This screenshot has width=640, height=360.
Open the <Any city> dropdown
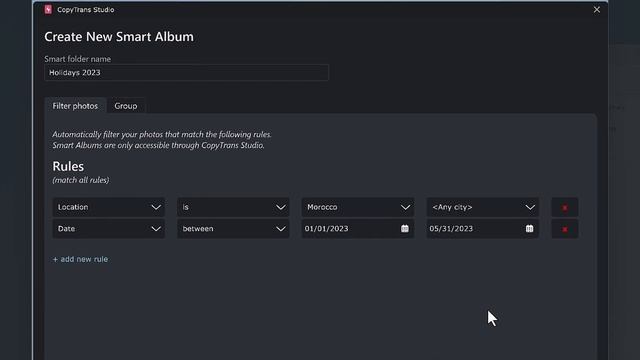point(483,207)
